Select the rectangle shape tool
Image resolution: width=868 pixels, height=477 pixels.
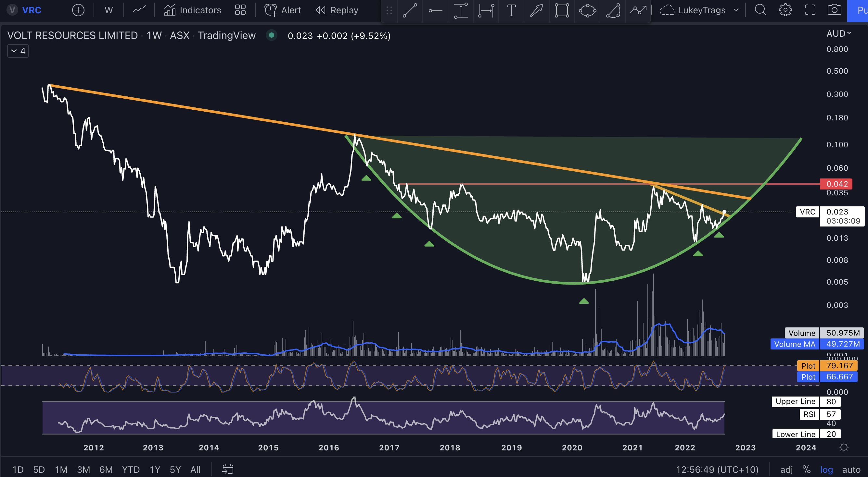click(x=562, y=10)
